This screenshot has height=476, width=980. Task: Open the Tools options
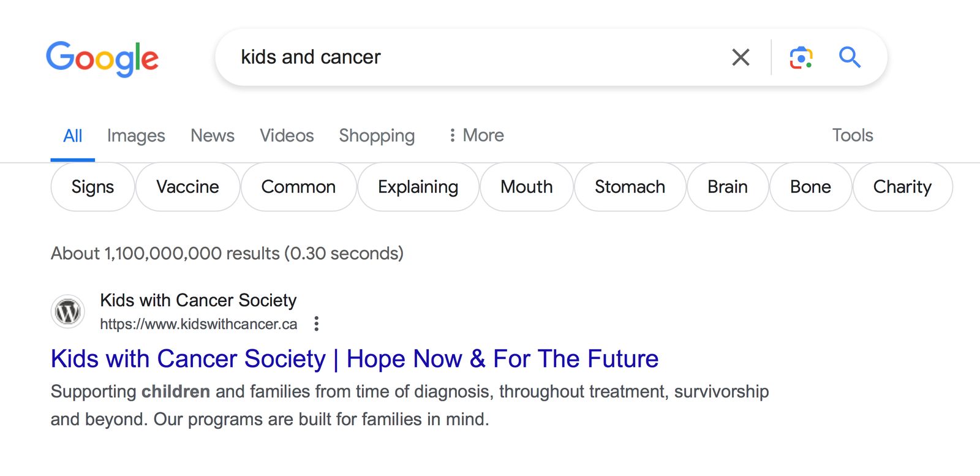pos(853,135)
